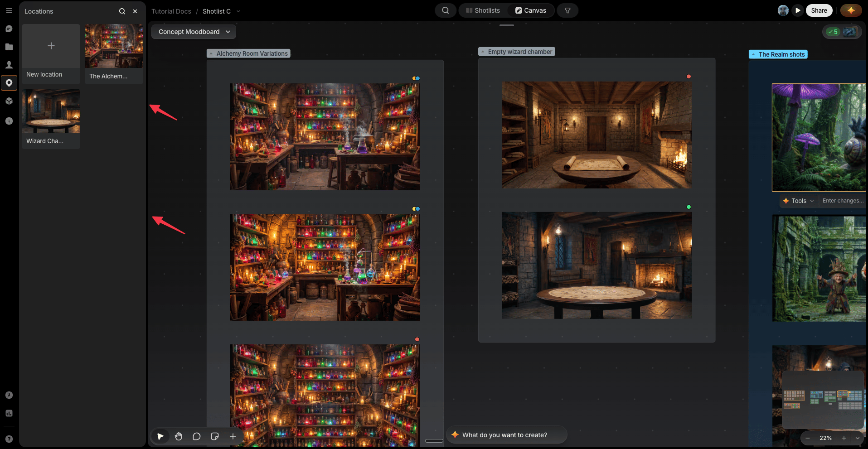Click the panel icon above help
The height and width of the screenshot is (449, 868).
(9, 413)
